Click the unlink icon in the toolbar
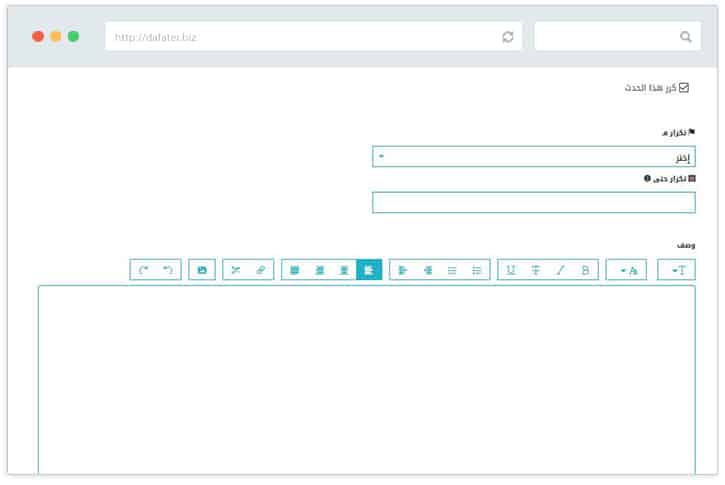725x485 pixels. tap(235, 270)
